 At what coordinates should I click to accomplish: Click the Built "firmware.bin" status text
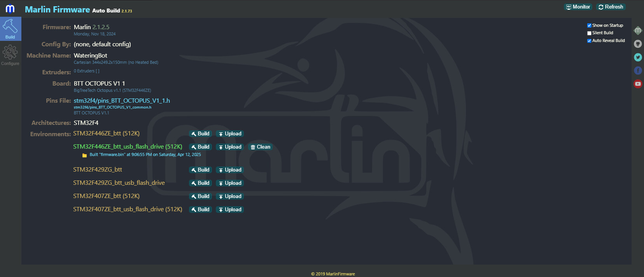click(145, 155)
